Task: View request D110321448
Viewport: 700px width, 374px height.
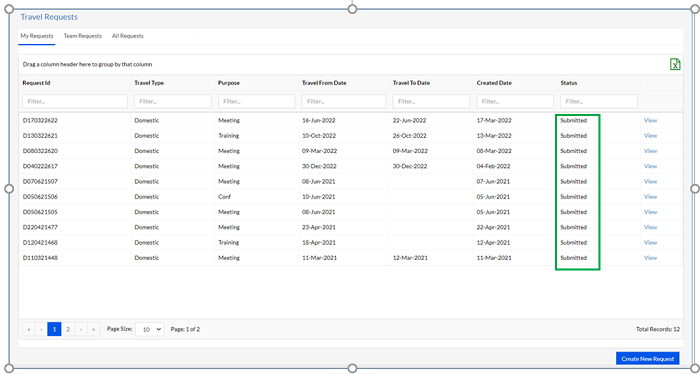Action: [x=650, y=258]
